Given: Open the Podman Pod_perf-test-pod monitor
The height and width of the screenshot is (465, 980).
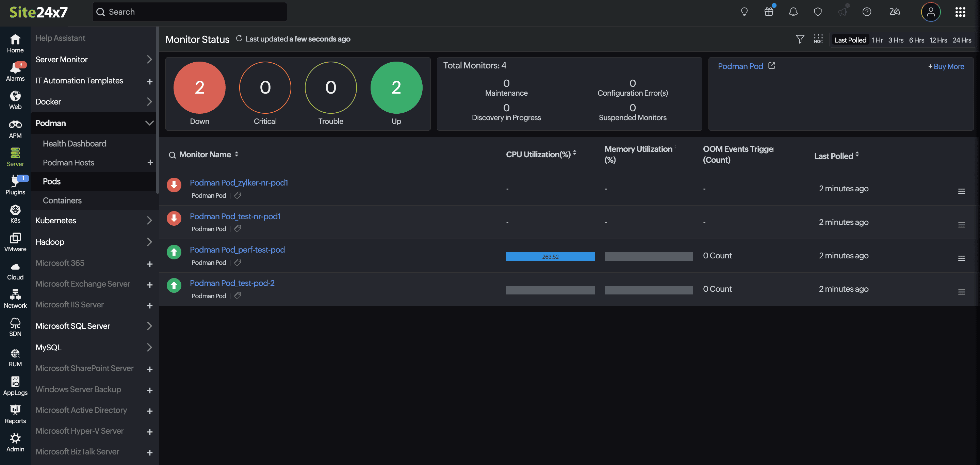Looking at the screenshot, I should tap(237, 250).
